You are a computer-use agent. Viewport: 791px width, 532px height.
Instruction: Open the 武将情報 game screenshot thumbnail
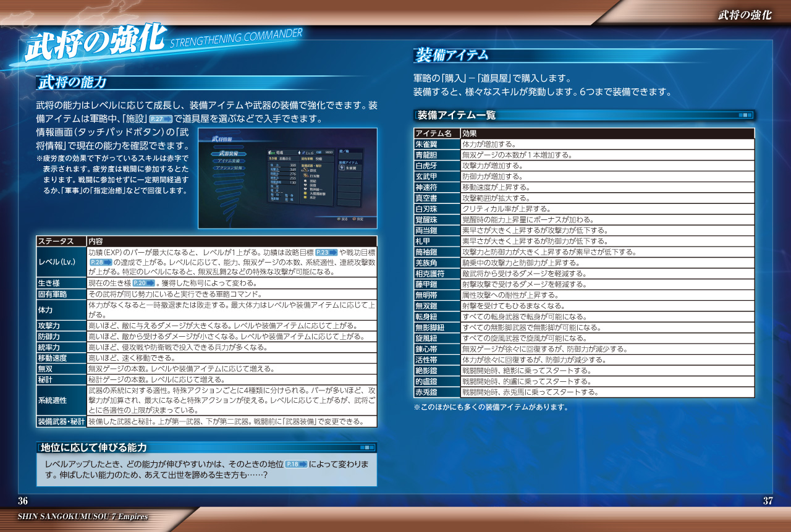[287, 179]
